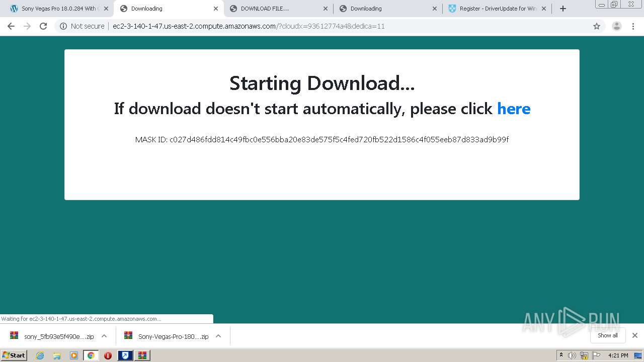Click the forward navigation arrow
This screenshot has width=644, height=362.
tap(27, 26)
